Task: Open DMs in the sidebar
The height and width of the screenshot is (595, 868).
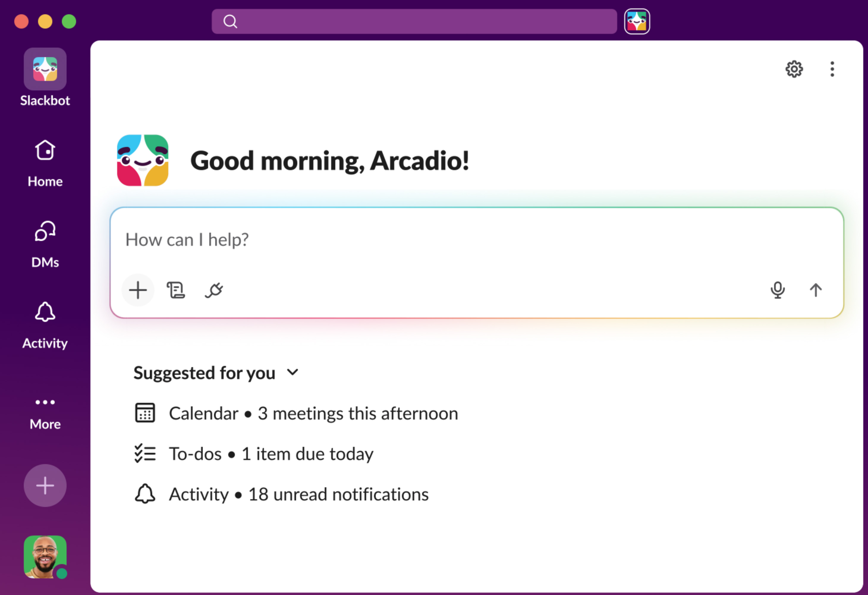Action: pyautogui.click(x=45, y=244)
